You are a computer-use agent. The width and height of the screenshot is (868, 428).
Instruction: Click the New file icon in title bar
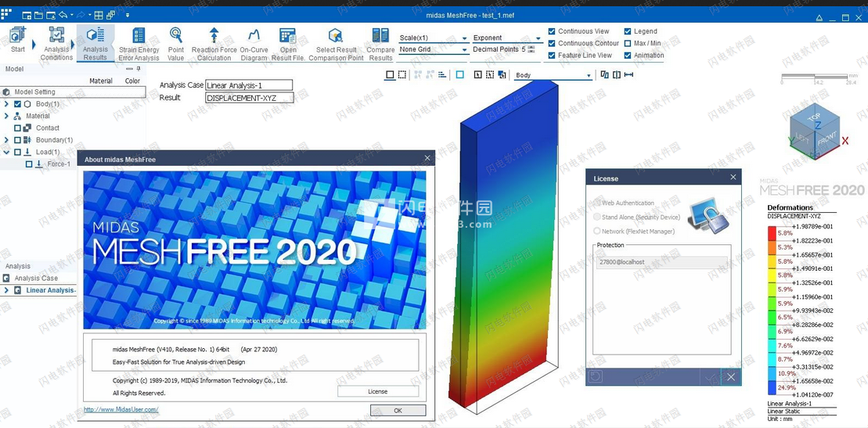click(27, 16)
